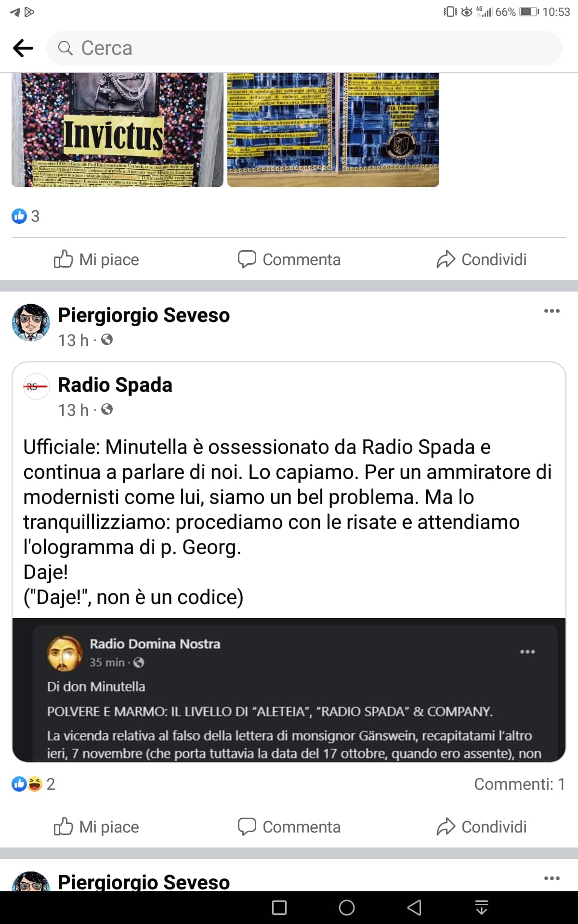Open Piergiorgio Seveso's profile picture

pyautogui.click(x=31, y=322)
